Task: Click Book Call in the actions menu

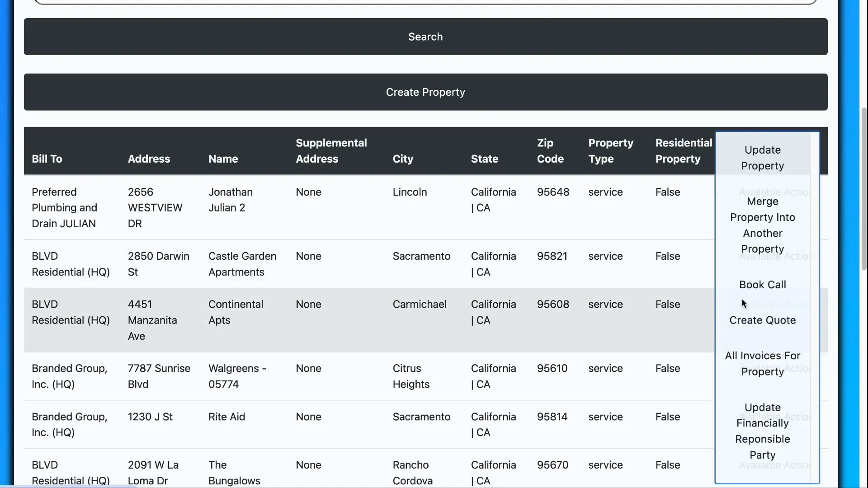Action: click(762, 285)
